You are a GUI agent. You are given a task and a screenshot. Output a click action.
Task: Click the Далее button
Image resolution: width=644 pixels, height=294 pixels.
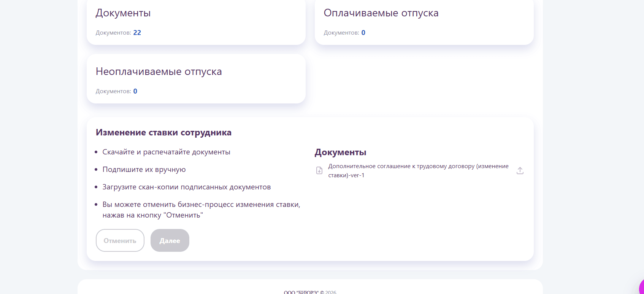point(170,240)
